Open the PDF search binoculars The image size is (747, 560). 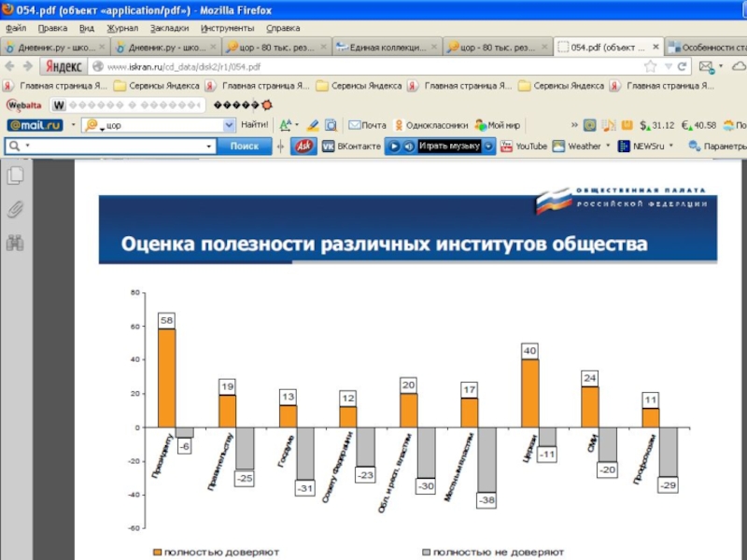15,243
